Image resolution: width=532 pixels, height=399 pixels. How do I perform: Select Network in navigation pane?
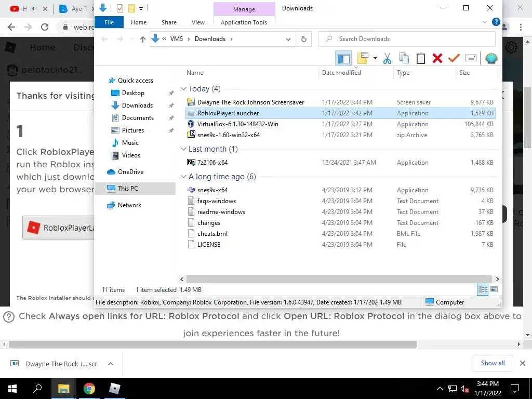click(x=129, y=205)
